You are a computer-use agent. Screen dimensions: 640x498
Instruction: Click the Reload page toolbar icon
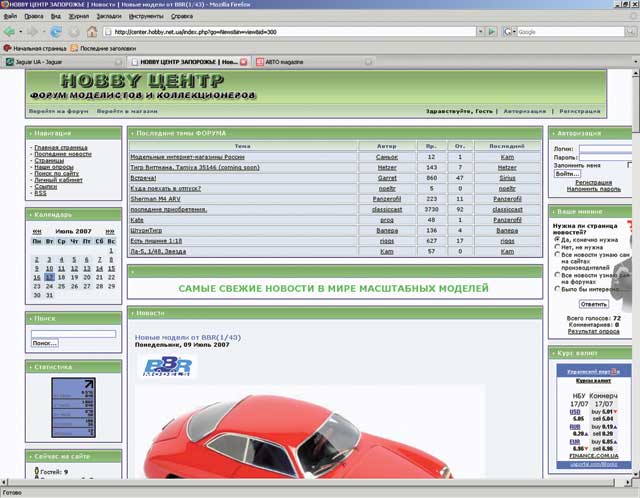[57, 32]
